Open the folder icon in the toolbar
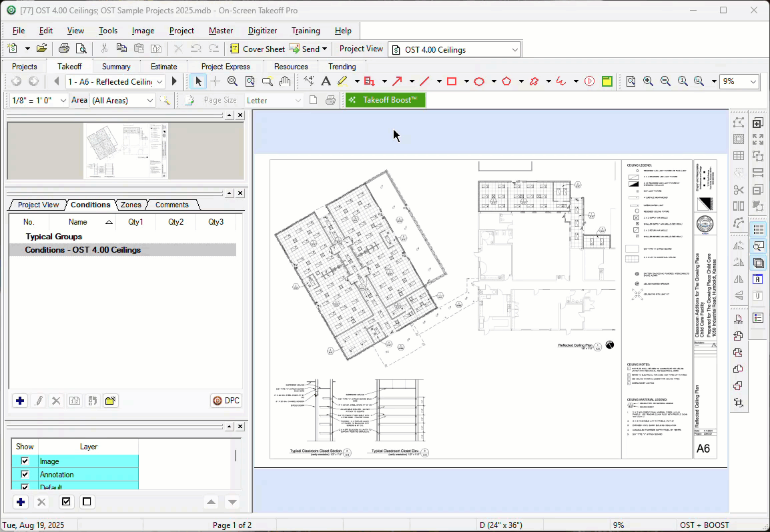 pyautogui.click(x=41, y=49)
